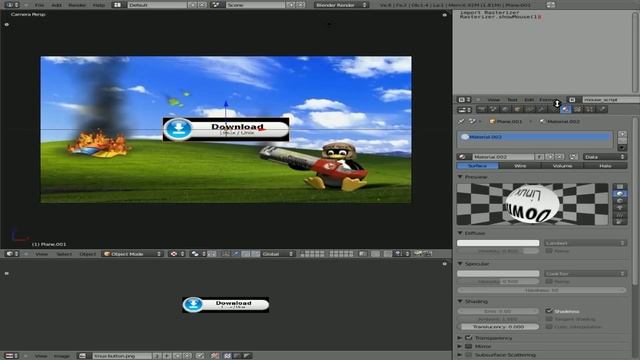Viewport: 640px width, 360px height.
Task: Select the Wire material type
Action: click(520, 166)
